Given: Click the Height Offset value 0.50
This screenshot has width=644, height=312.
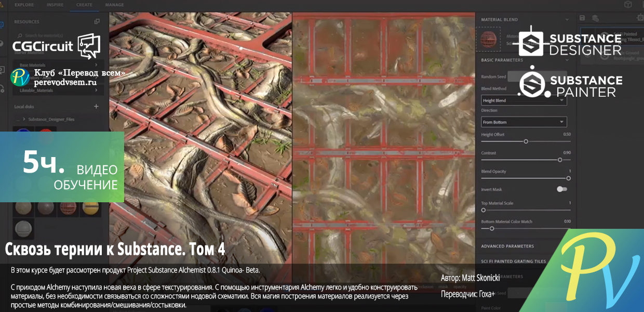Looking at the screenshot, I should tap(567, 134).
